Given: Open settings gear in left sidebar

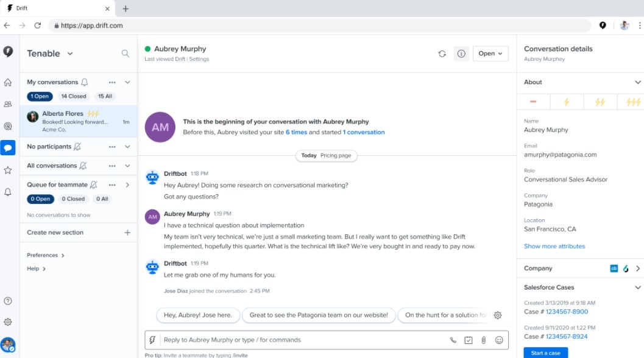Looking at the screenshot, I should (x=8, y=322).
